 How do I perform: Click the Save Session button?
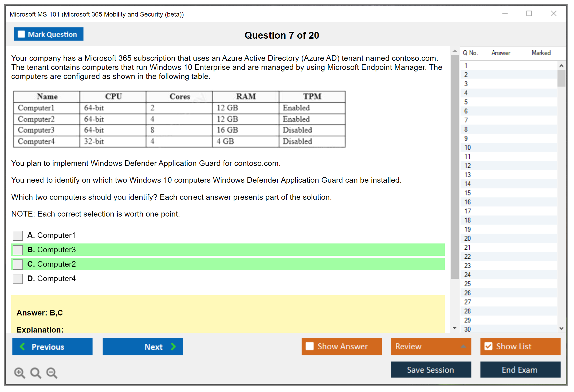[431, 370]
